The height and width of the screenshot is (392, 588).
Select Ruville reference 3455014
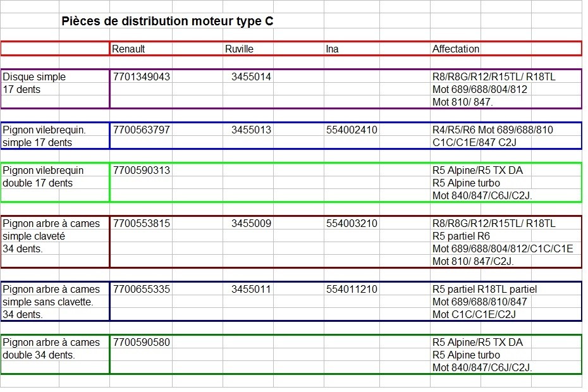pos(251,77)
